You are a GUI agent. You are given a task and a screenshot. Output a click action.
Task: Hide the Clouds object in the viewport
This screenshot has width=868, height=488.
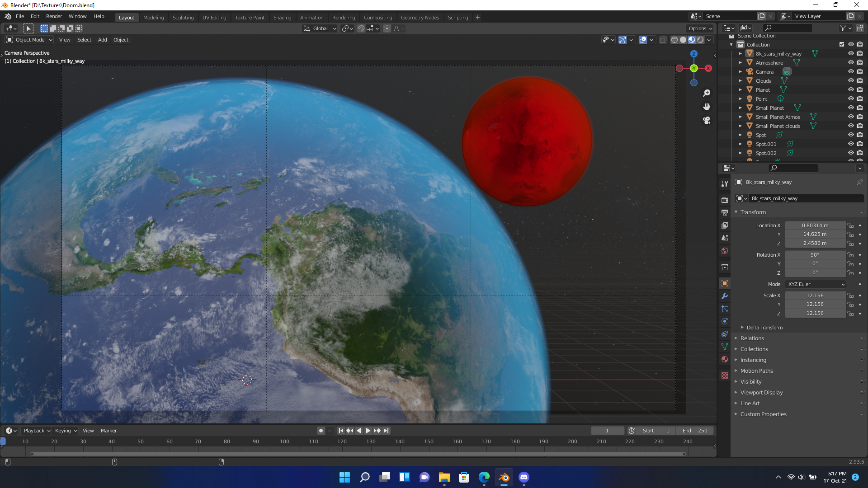[851, 80]
